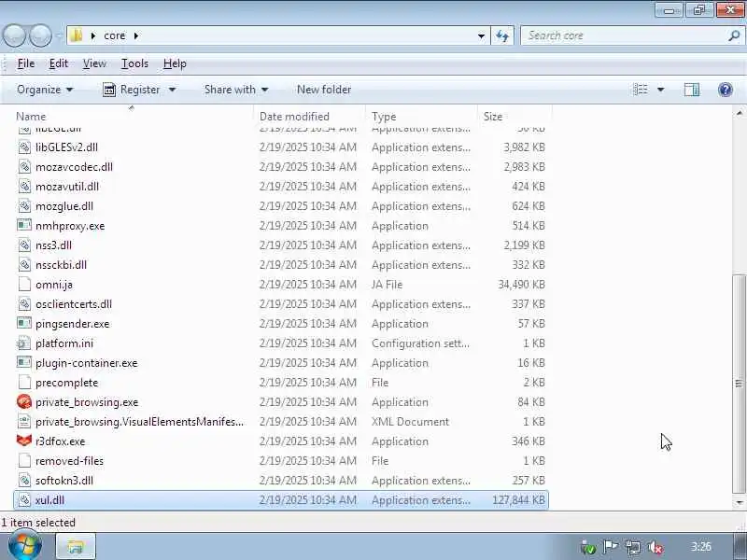
Task: Expand the arrow before core in breadcrumb
Action: (x=93, y=35)
